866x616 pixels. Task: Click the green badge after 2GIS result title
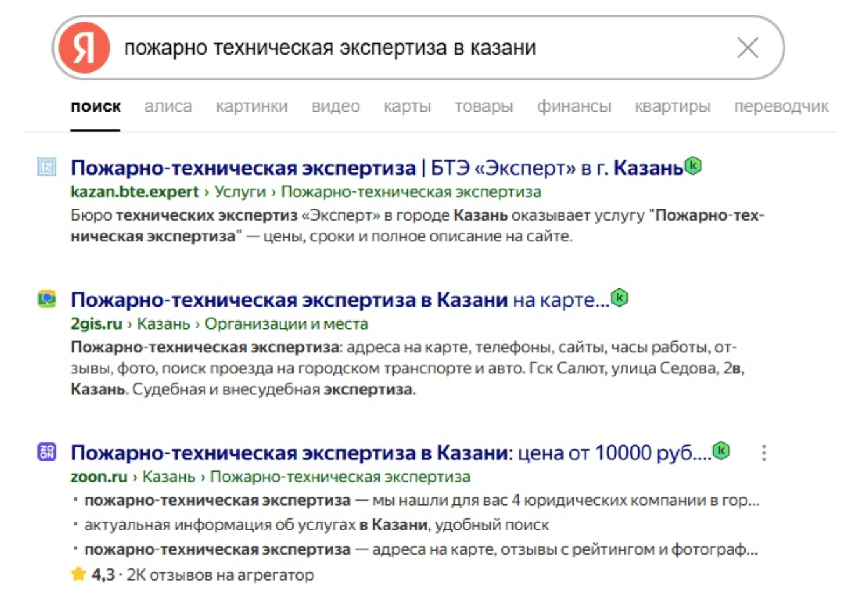click(x=619, y=297)
